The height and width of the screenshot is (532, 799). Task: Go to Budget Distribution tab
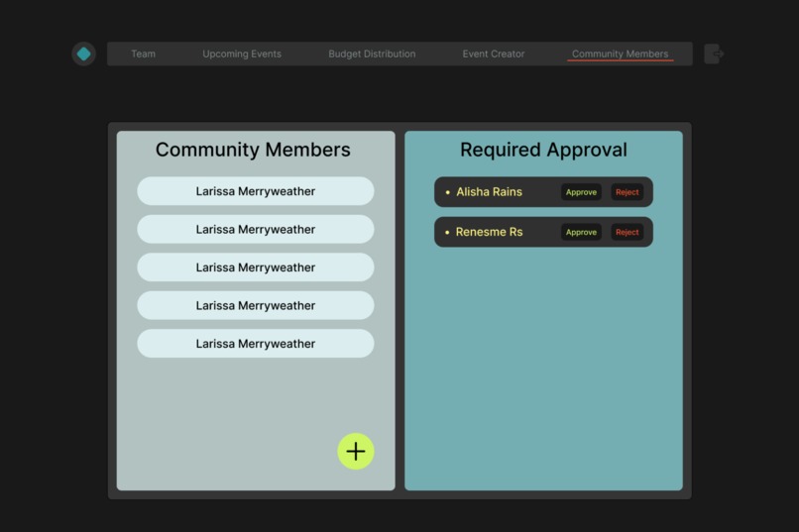(372, 53)
